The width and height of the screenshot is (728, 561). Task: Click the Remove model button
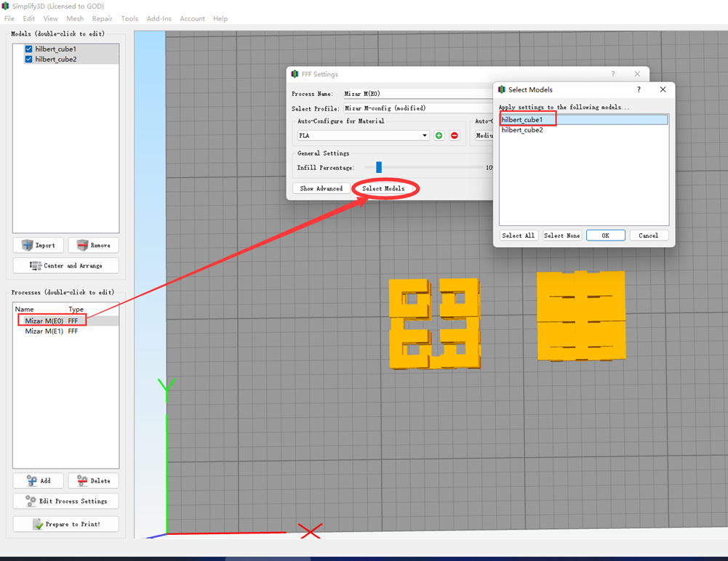(x=93, y=245)
